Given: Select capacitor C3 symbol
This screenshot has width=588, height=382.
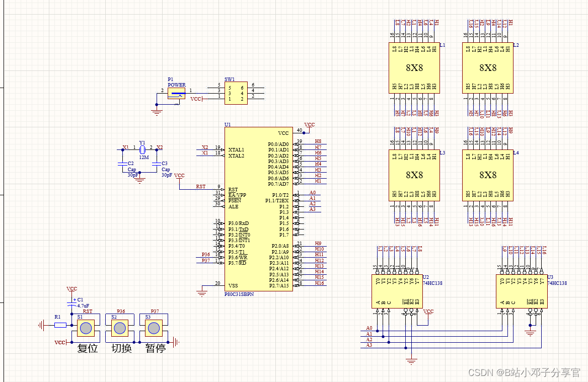Looking at the screenshot, I should tap(157, 164).
